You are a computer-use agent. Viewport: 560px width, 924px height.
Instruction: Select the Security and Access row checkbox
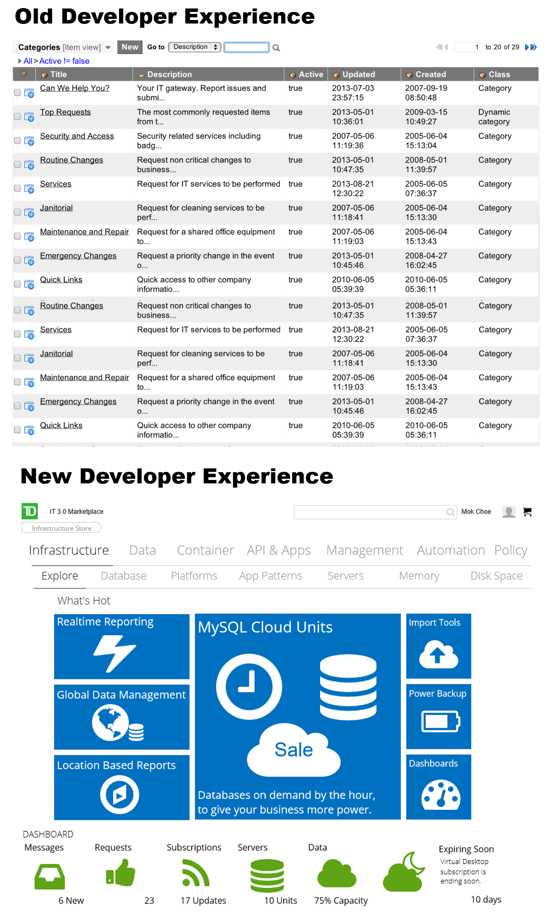tap(17, 140)
